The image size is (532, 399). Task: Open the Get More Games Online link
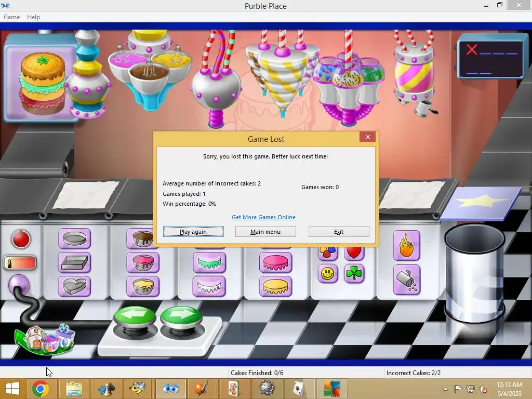pyautogui.click(x=263, y=217)
